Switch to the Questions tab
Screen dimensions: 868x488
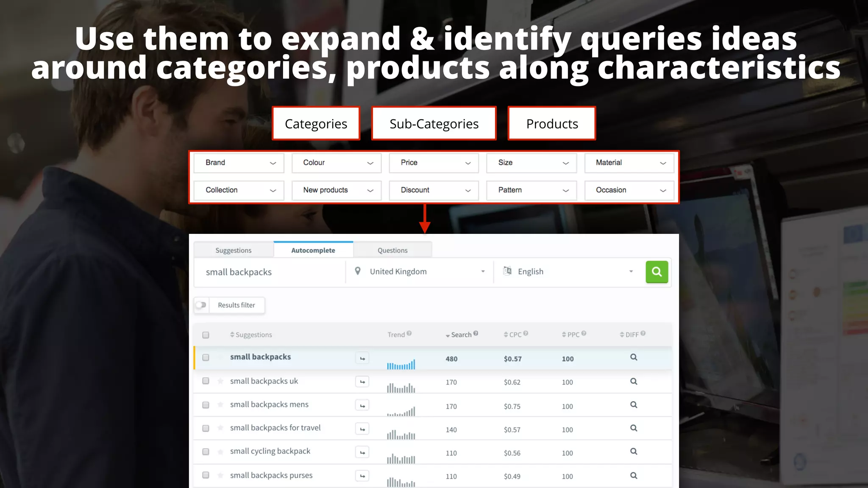pos(392,250)
